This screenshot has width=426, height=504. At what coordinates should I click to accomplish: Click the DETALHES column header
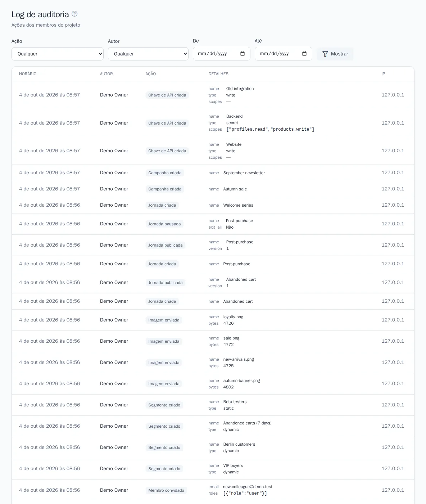(218, 74)
